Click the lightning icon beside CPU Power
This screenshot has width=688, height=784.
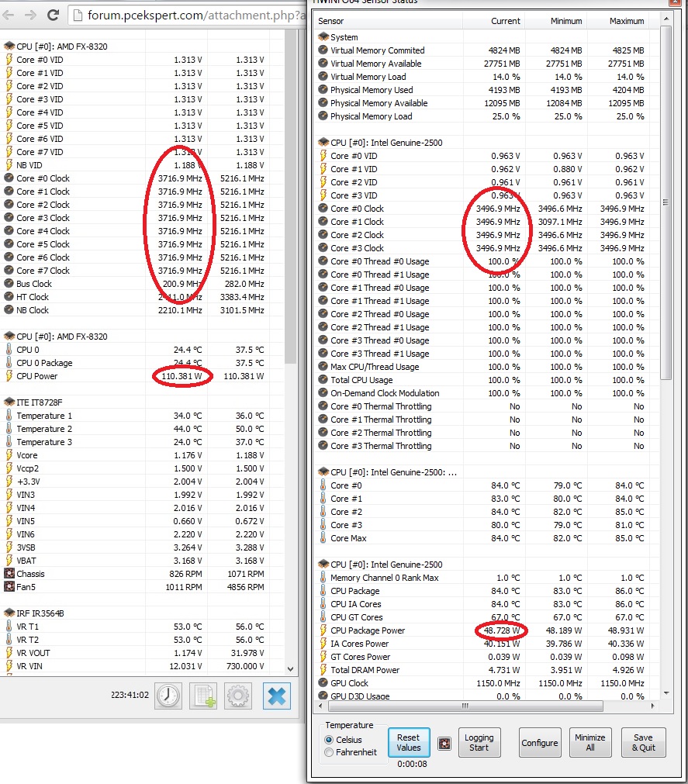(9, 376)
